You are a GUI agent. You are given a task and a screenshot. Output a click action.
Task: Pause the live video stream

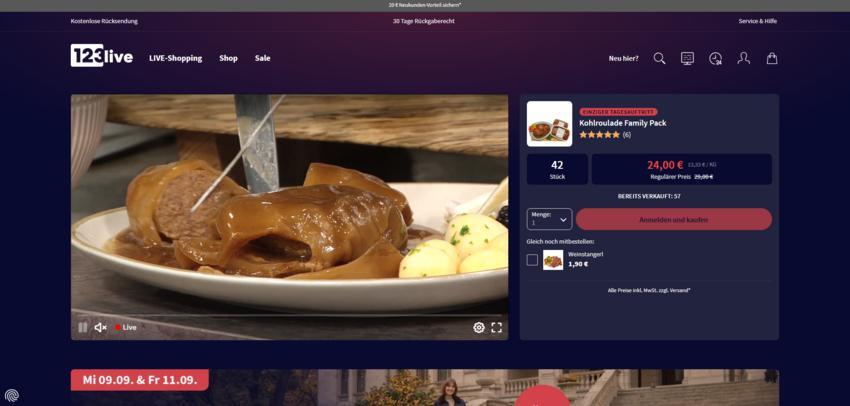pos(82,327)
